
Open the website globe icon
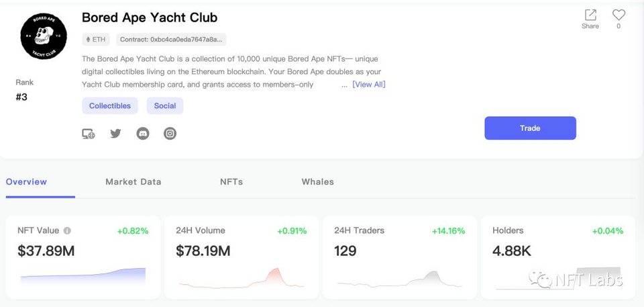[x=89, y=134]
